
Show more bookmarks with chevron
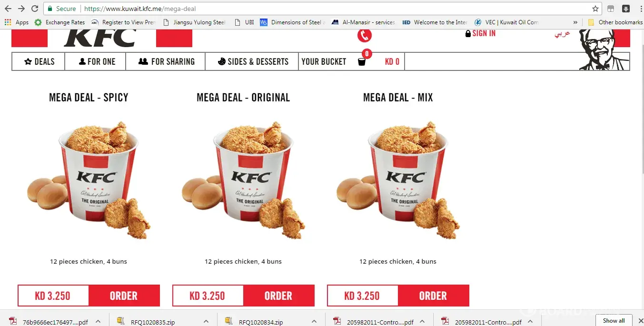pos(575,22)
